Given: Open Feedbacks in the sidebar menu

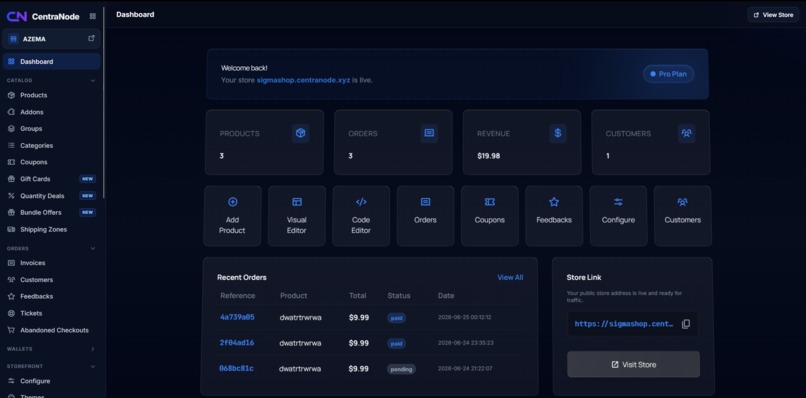Looking at the screenshot, I should coord(51,296).
